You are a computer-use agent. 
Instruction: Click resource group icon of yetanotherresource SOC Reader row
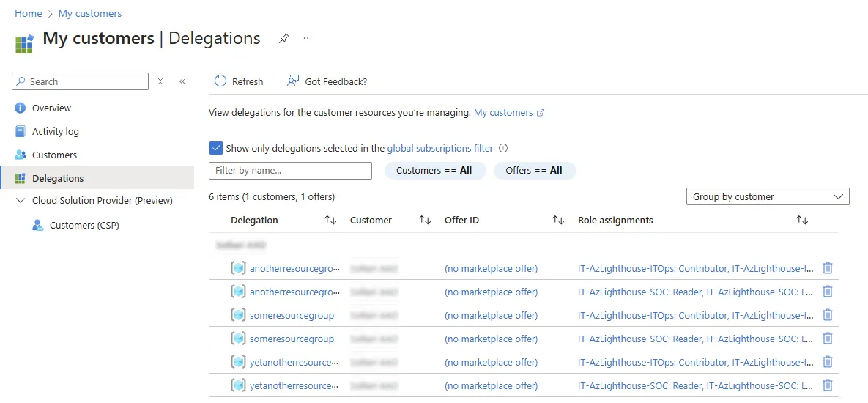238,386
